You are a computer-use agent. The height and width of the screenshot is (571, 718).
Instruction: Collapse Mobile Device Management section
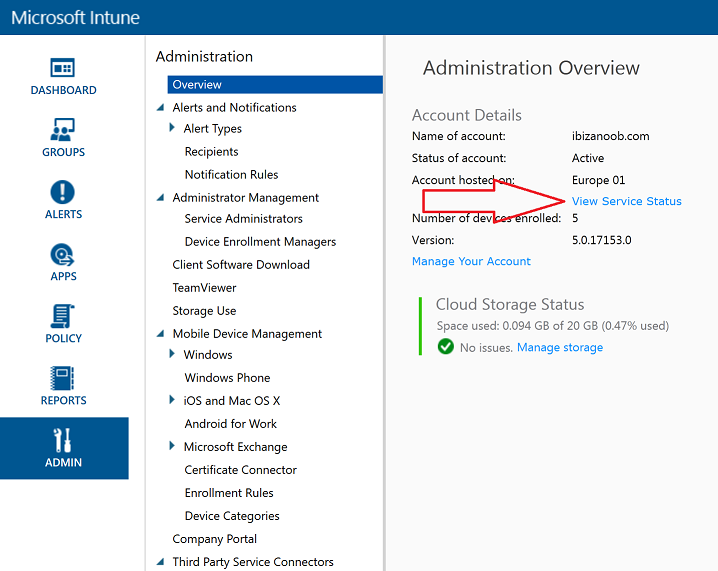coord(160,334)
